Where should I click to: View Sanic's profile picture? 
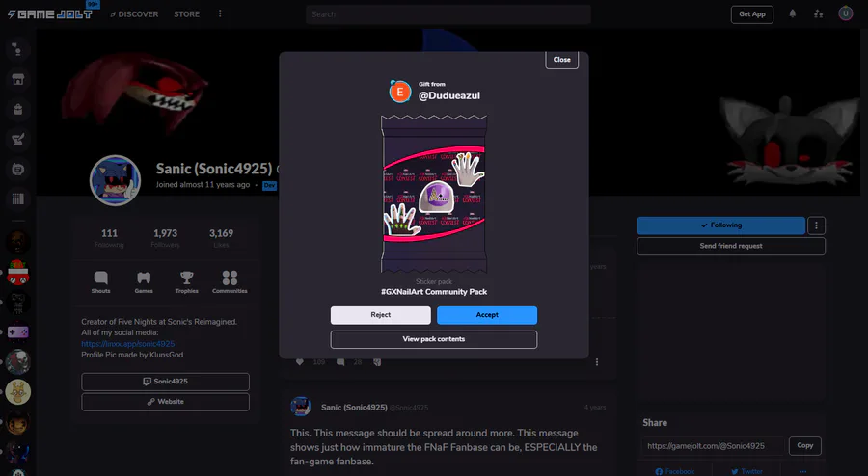click(115, 180)
